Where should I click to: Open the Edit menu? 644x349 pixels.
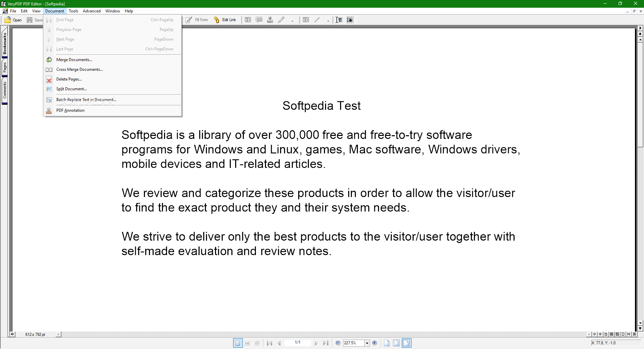(24, 11)
